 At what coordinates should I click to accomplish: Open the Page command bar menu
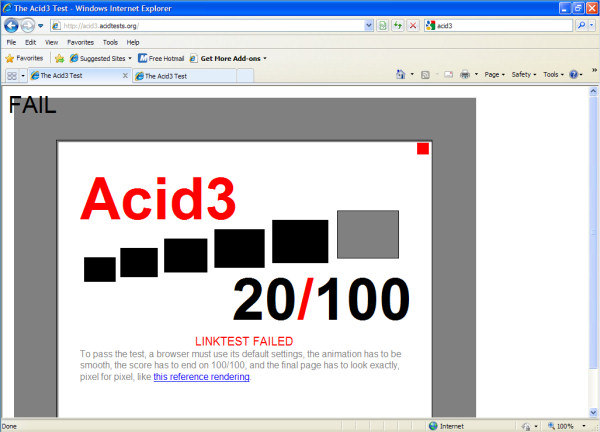(494, 74)
